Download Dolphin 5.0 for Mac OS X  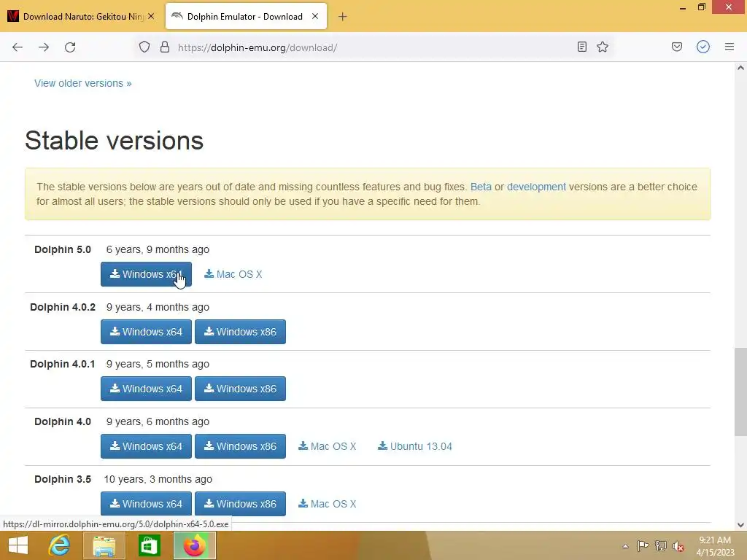(233, 274)
